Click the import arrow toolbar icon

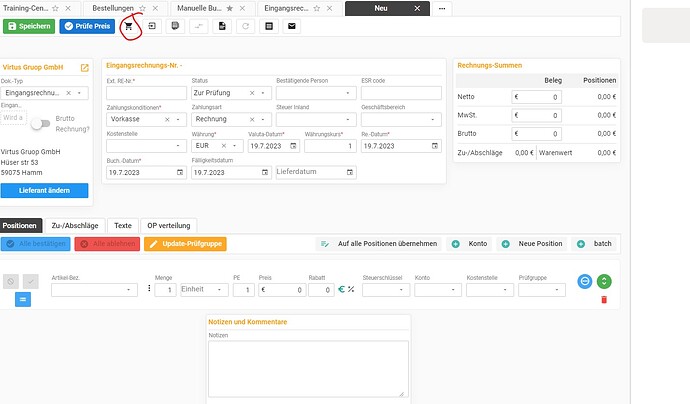click(152, 26)
